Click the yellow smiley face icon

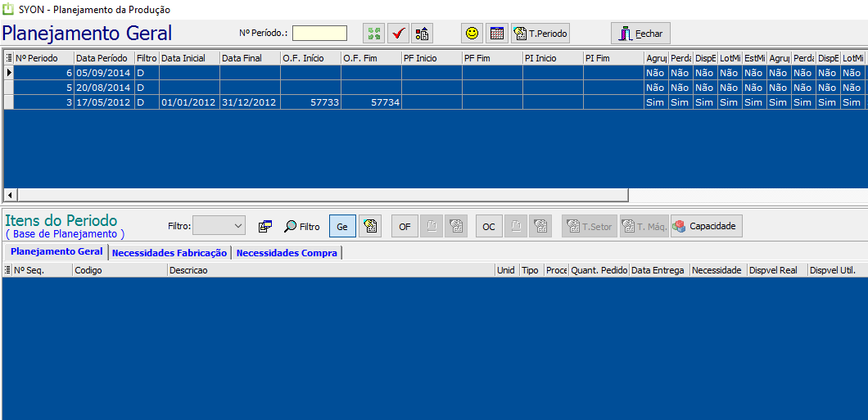472,34
